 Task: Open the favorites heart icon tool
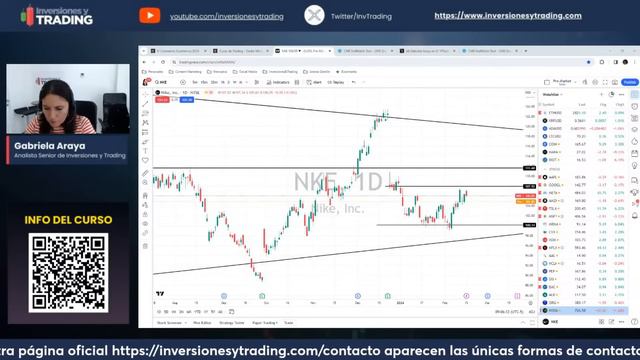pos(145,160)
